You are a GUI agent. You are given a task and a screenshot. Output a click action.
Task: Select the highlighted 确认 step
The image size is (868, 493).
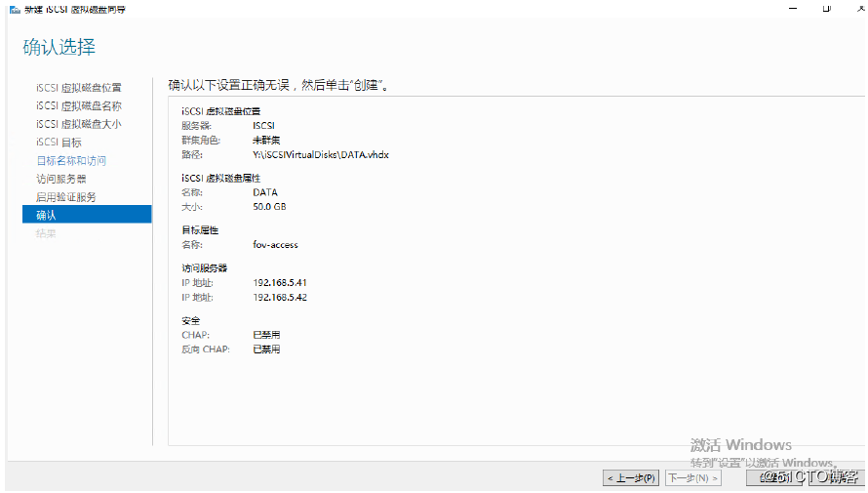point(87,215)
